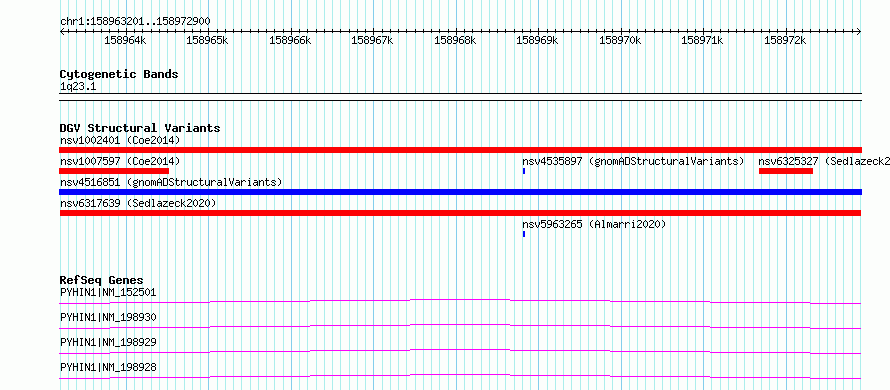Screen dimensions: 890x390
Task: Click the short red bar of nsv1007597
Action: point(114,171)
